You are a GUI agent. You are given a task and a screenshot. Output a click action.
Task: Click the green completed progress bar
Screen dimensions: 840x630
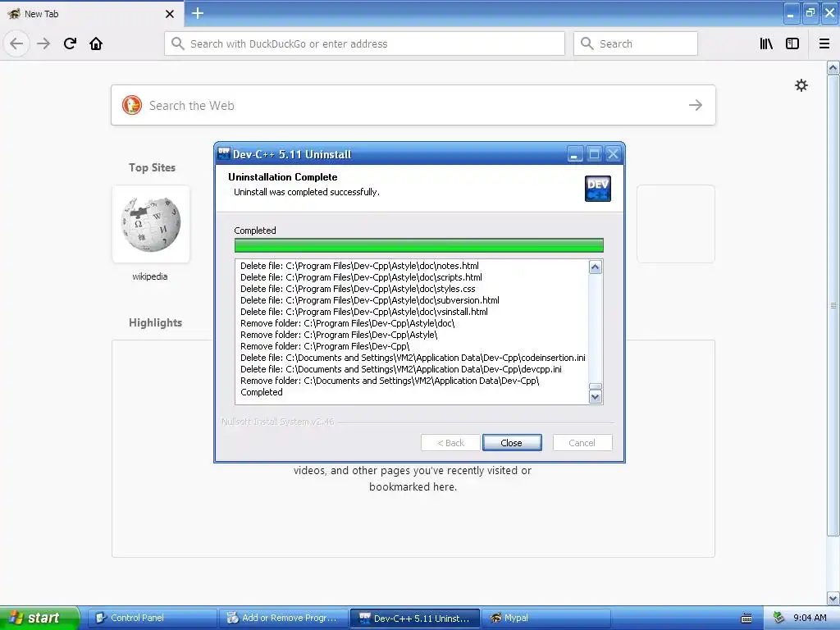click(x=419, y=245)
